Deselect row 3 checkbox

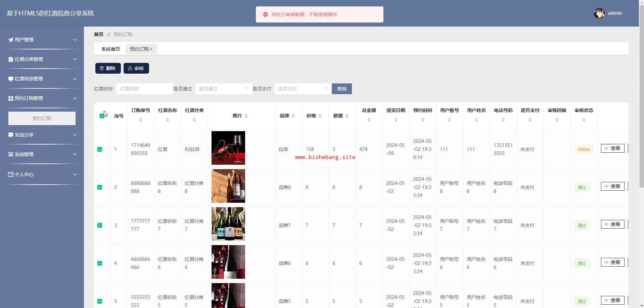point(100,225)
